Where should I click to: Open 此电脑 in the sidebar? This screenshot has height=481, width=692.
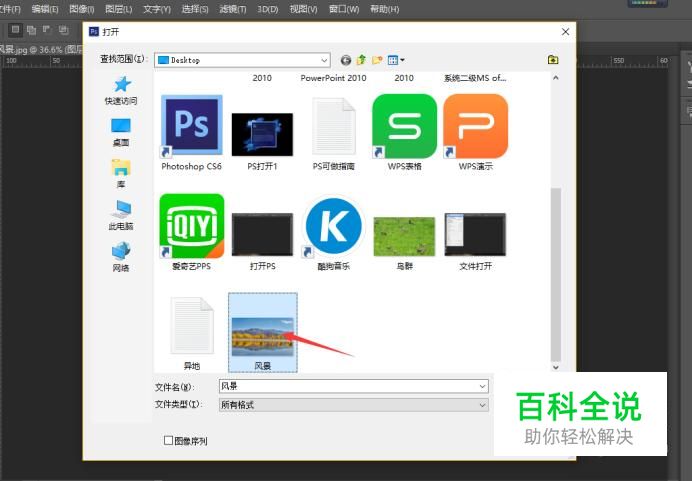coord(121,215)
